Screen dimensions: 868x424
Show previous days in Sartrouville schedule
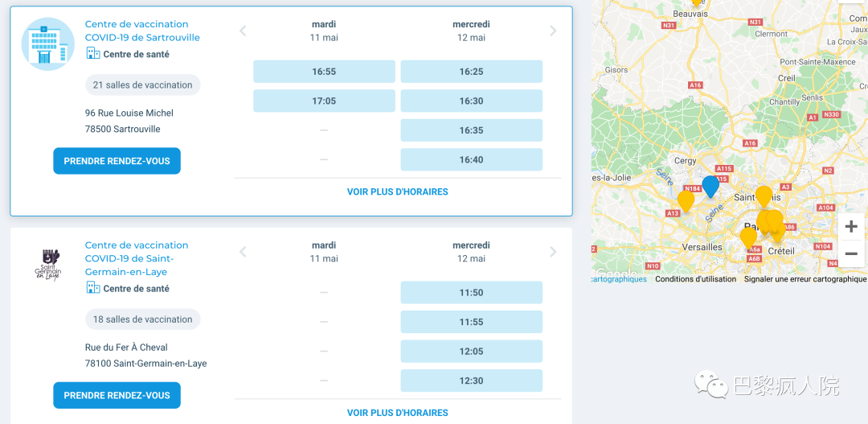tap(243, 31)
